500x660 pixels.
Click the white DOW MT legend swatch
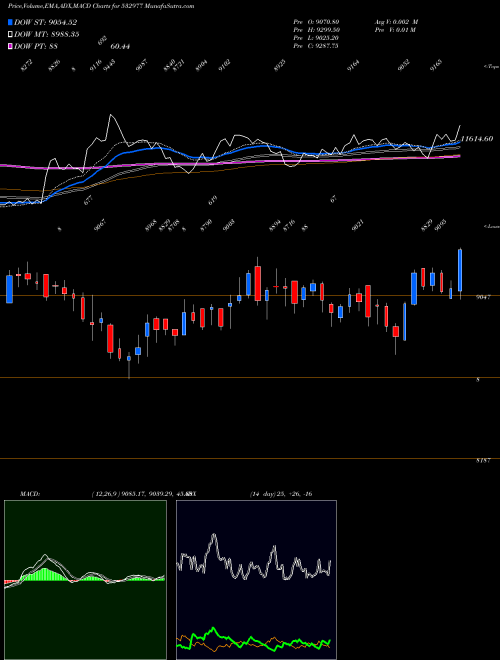tap(11, 35)
